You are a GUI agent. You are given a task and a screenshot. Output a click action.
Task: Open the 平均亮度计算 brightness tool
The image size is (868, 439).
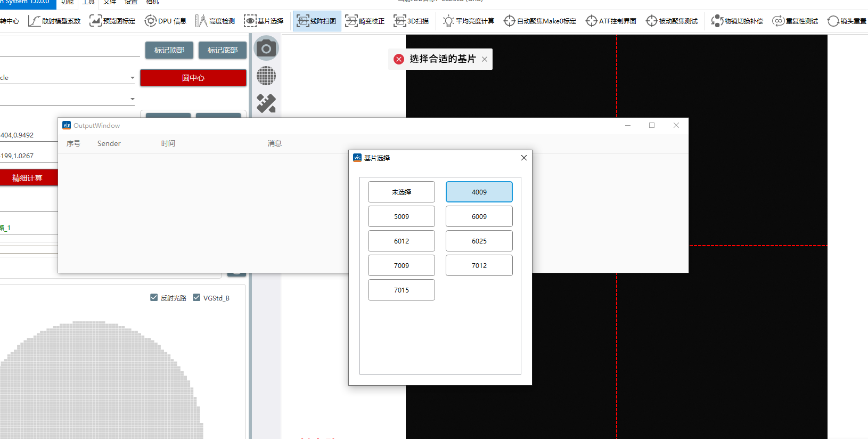click(469, 21)
